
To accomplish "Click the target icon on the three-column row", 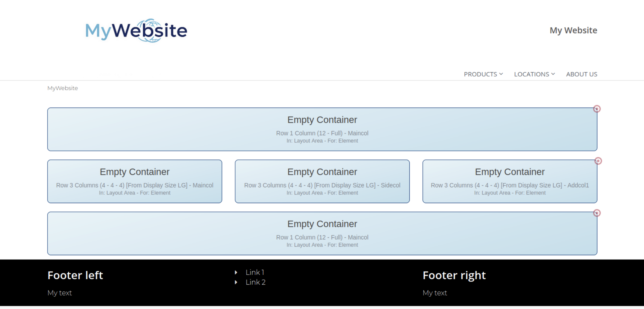I will (x=598, y=161).
